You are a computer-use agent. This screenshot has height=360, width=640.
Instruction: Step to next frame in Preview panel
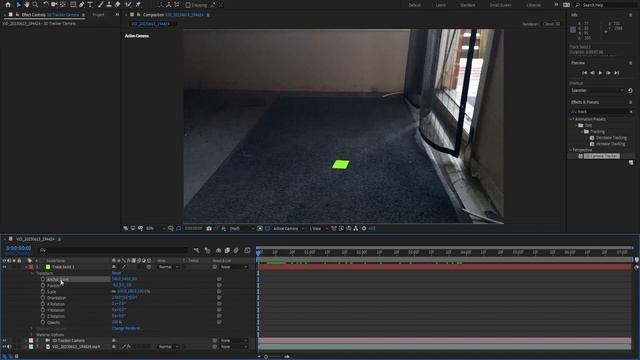click(608, 73)
